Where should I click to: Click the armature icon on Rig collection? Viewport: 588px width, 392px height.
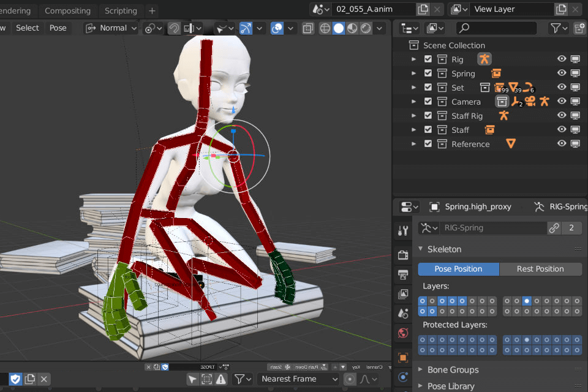point(484,59)
